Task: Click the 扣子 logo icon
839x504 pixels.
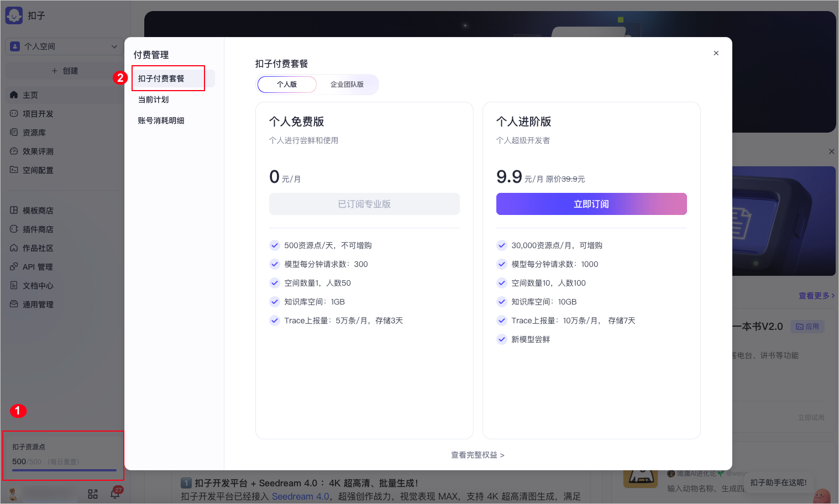Action: 14,15
